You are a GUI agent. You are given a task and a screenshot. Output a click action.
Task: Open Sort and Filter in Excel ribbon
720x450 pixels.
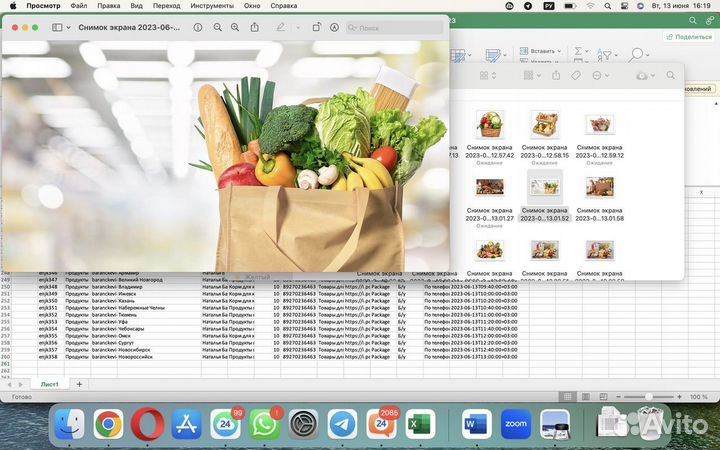[607, 55]
